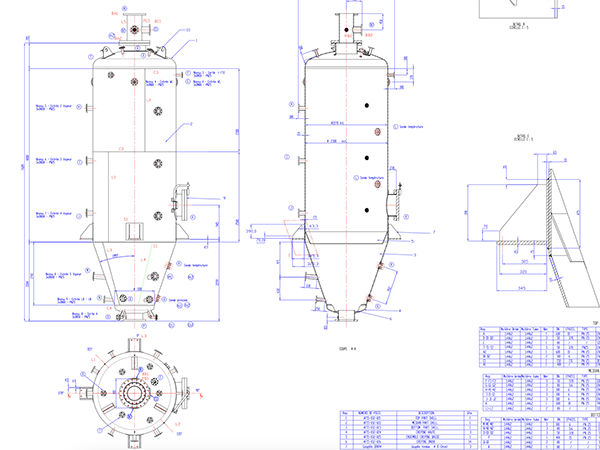Select the side manway on left elevation view
The image size is (600, 450).
point(181,199)
